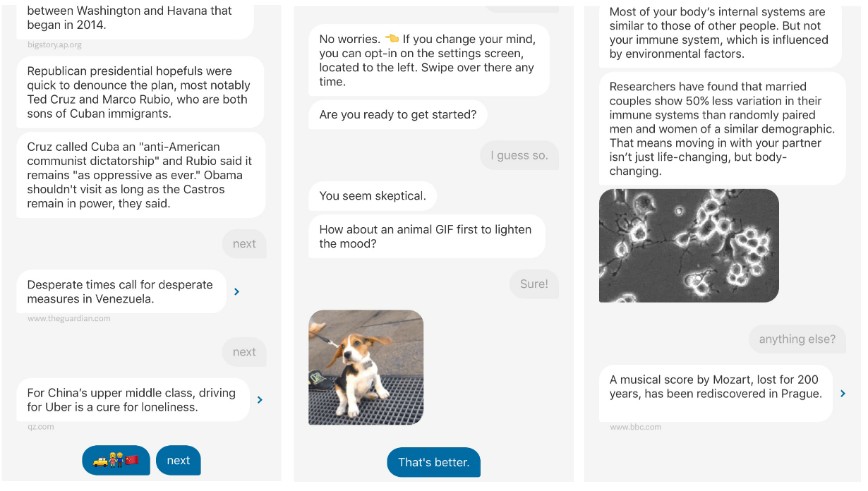
Task: Visit the www.theguardian.com source link
Action: coord(68,318)
